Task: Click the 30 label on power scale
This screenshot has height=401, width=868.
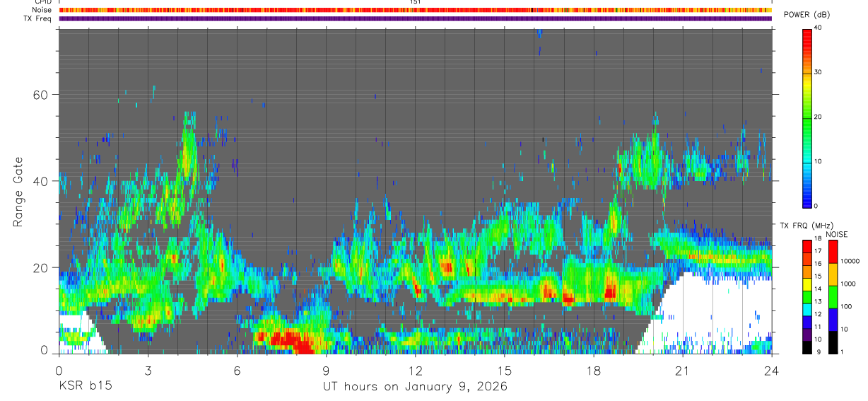Action: coord(818,73)
